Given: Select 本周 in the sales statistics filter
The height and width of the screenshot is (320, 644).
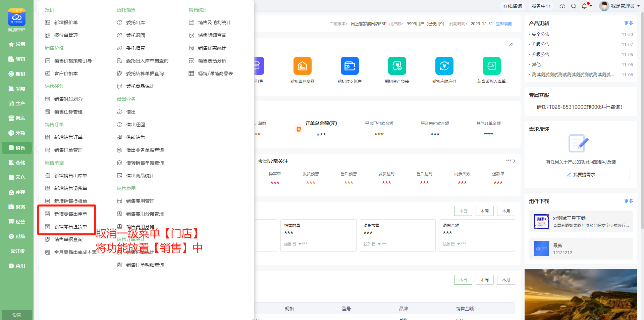Looking at the screenshot, I should click(x=485, y=211).
